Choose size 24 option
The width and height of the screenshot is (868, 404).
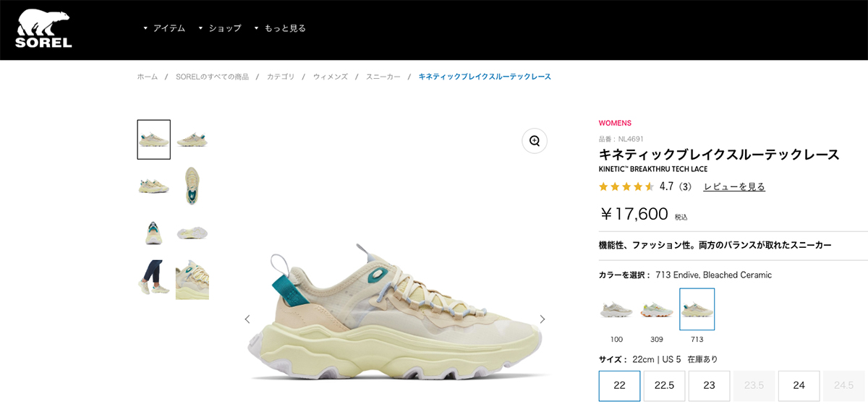[x=799, y=385]
